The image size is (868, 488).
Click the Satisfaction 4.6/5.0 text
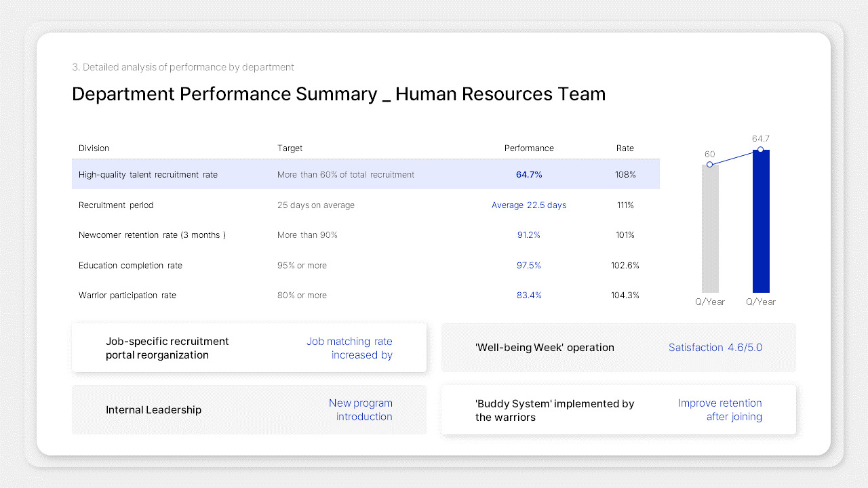[x=715, y=347]
